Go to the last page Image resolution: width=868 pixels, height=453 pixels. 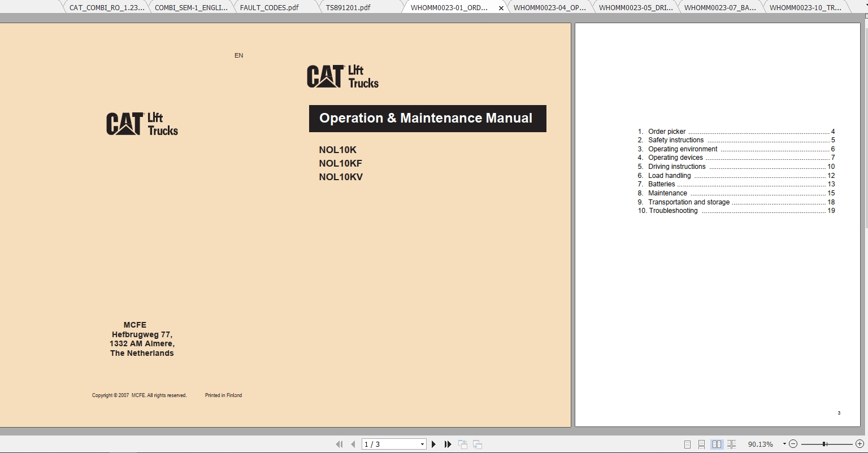coord(447,444)
